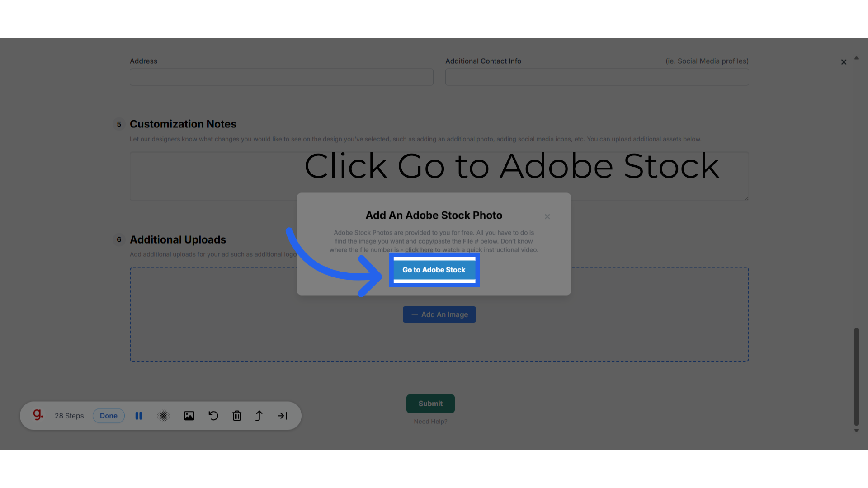The height and width of the screenshot is (488, 868).
Task: Click the Add An Image button
Action: [x=439, y=314]
